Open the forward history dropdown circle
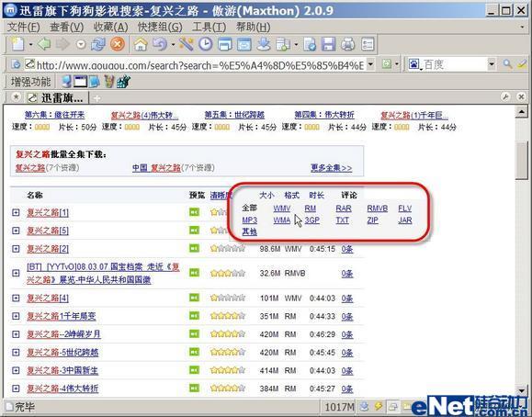 click(x=81, y=44)
